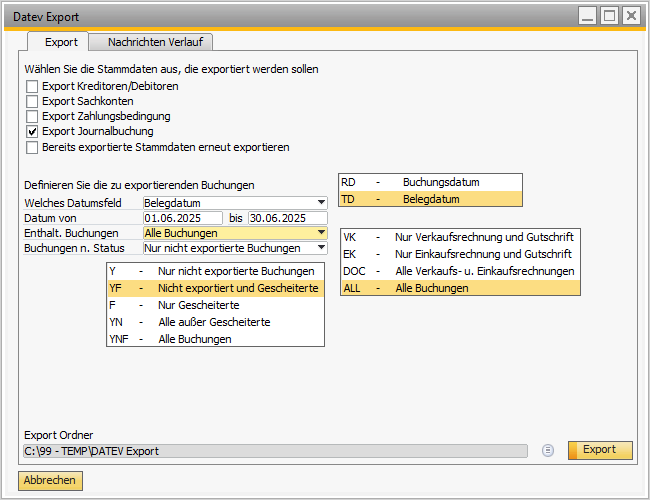Image resolution: width=650 pixels, height=500 pixels.
Task: Expand the Enthalt. Buchungen dropdown
Action: point(321,233)
